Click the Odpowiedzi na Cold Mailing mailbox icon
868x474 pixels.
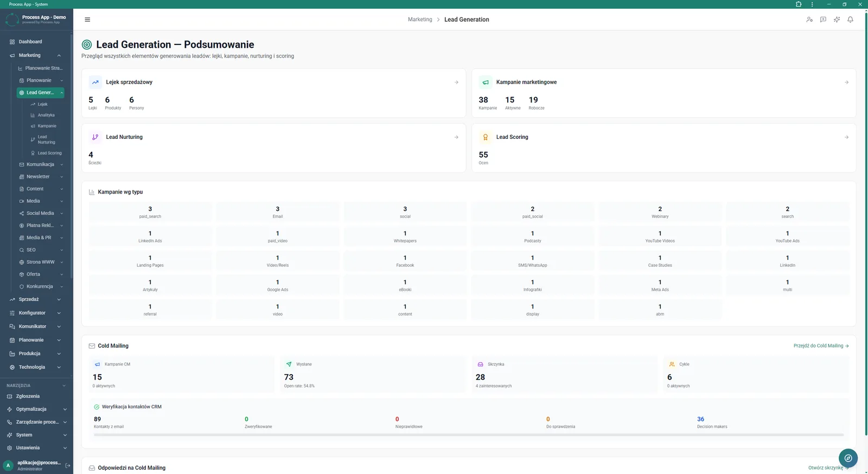(x=92, y=468)
